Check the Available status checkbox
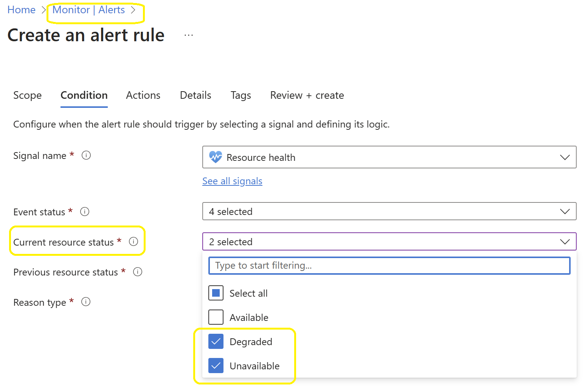 point(216,317)
